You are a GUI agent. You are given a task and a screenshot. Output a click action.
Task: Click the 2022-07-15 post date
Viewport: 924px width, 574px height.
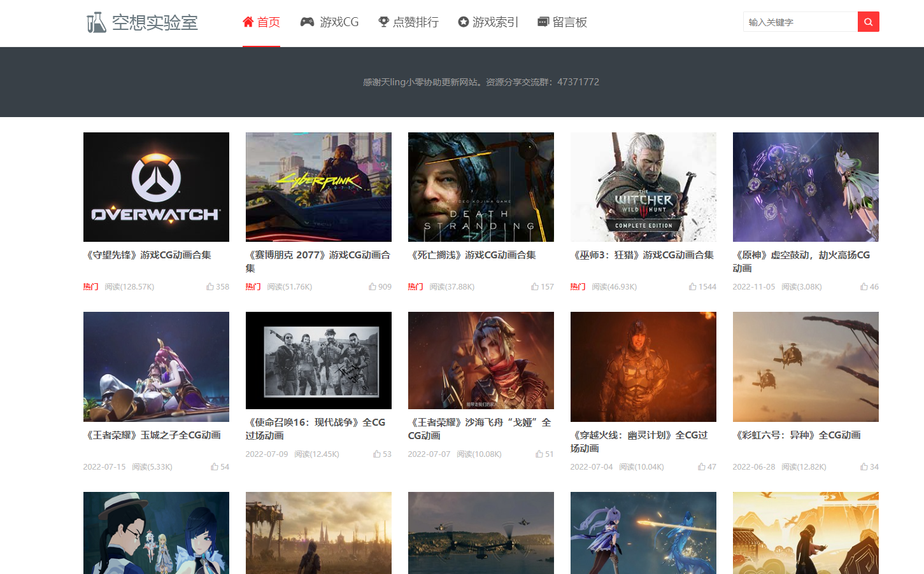tap(104, 467)
